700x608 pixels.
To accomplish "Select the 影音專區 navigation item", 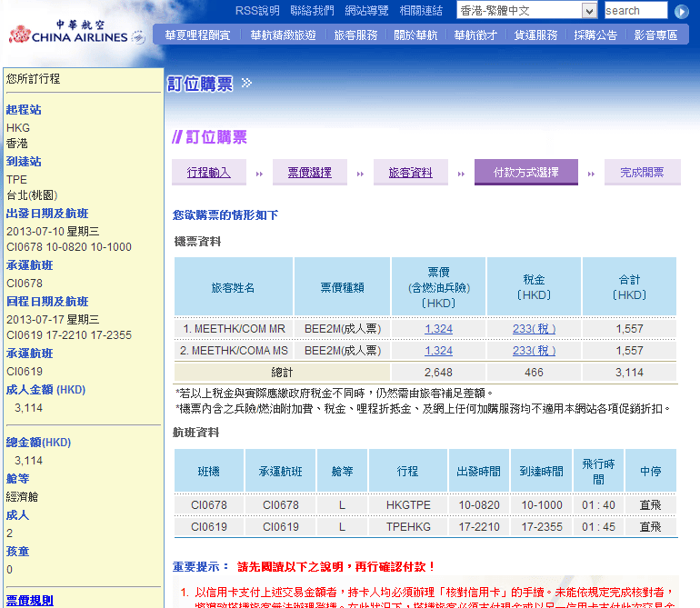I will (655, 35).
